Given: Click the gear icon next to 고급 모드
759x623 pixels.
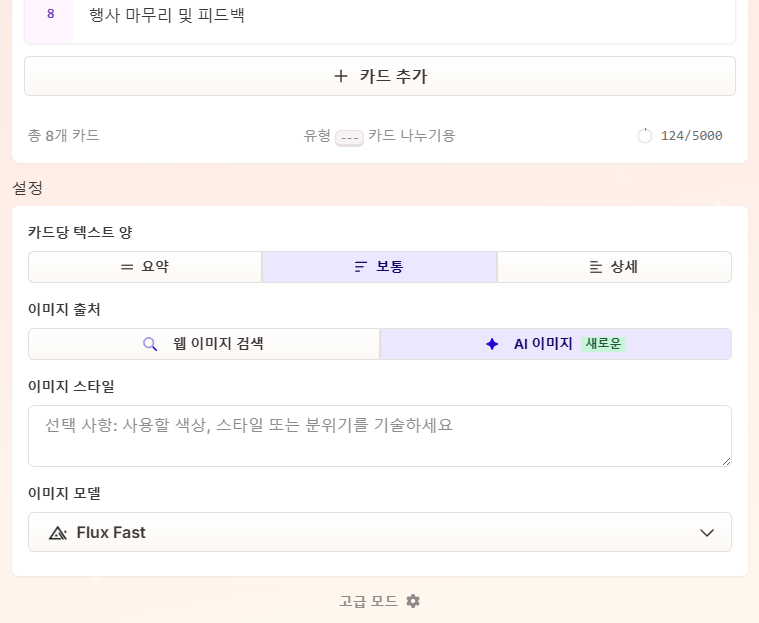Looking at the screenshot, I should pos(413,601).
